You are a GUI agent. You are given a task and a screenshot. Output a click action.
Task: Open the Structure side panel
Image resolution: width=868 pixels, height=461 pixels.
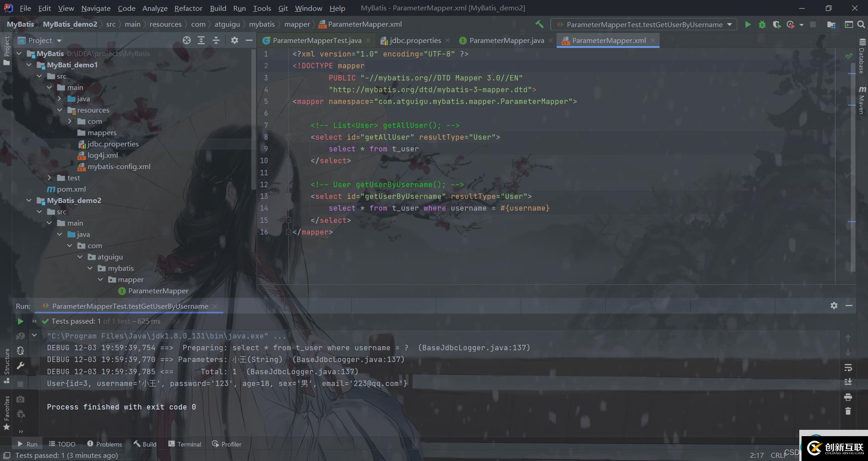point(6,365)
